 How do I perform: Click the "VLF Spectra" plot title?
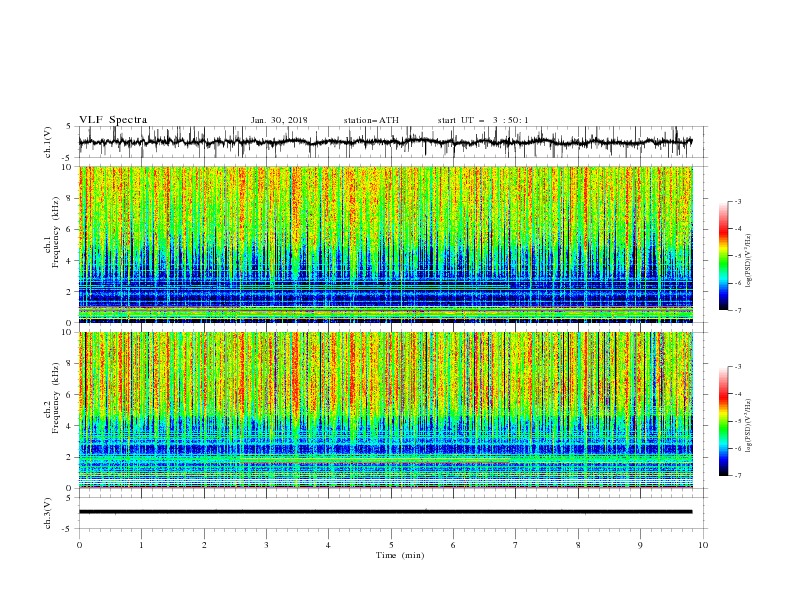pos(113,120)
